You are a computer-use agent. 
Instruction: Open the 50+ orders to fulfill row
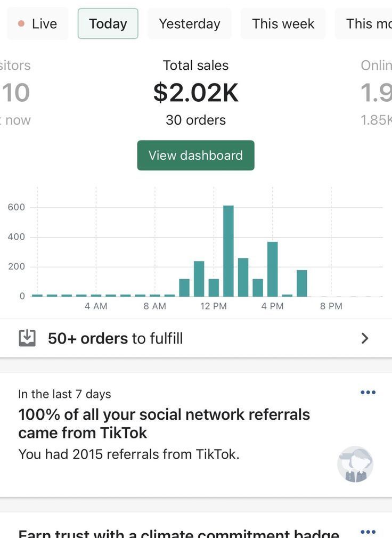[115, 338]
